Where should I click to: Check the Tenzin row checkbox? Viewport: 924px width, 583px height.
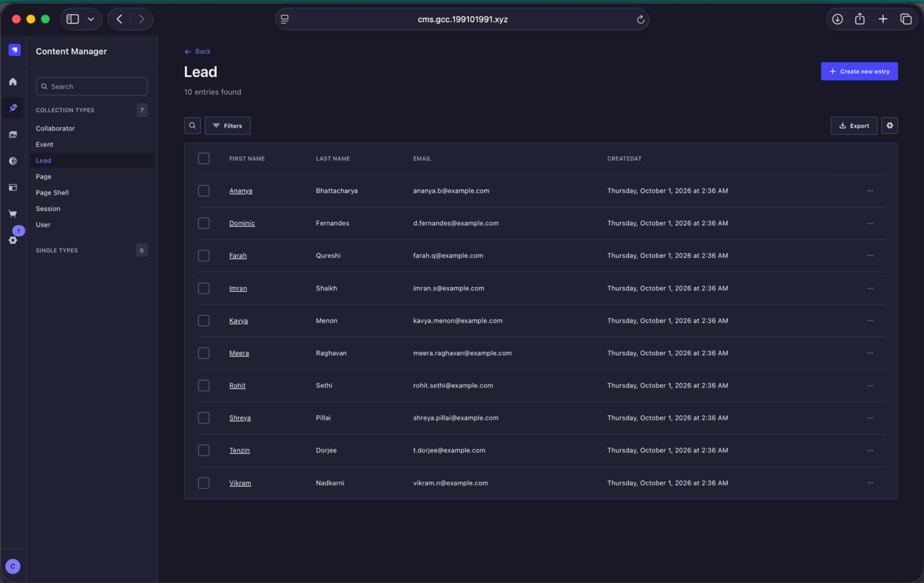tap(204, 450)
